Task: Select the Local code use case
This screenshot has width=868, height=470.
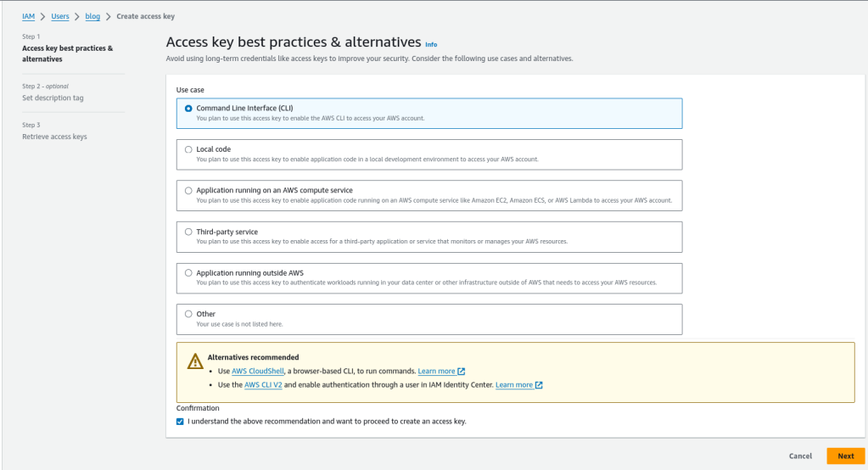Action: (x=188, y=149)
